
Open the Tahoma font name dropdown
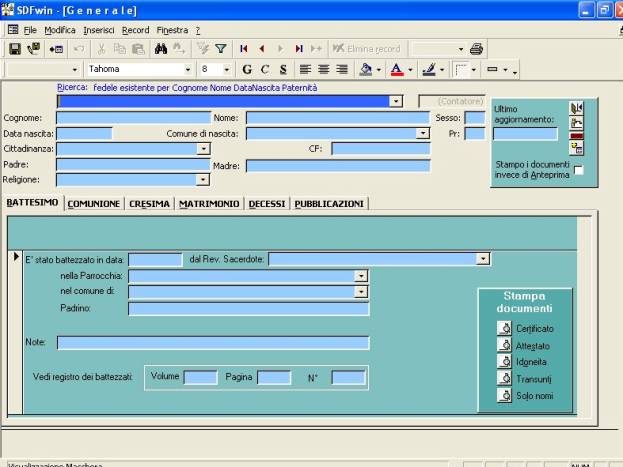[x=188, y=70]
